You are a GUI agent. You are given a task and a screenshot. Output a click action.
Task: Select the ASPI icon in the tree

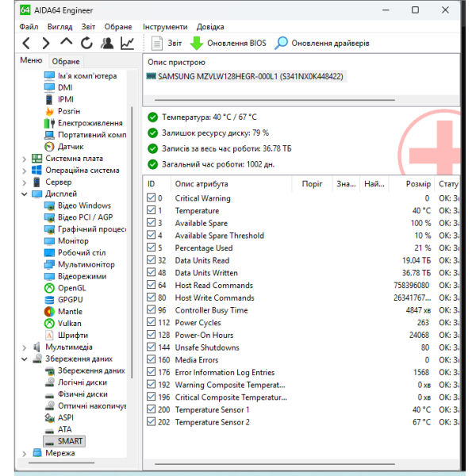coord(49,418)
